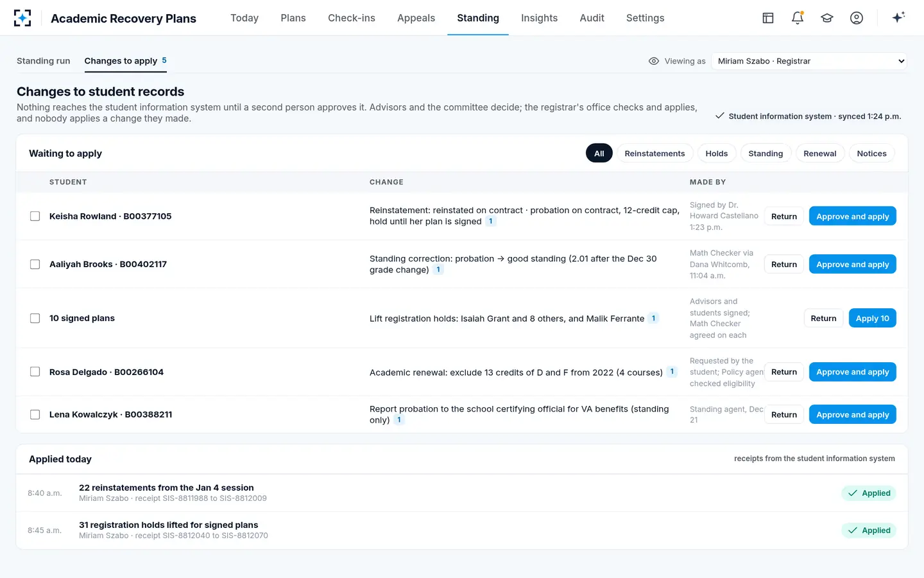
Task: Open the Viewing as role dropdown
Action: click(809, 61)
